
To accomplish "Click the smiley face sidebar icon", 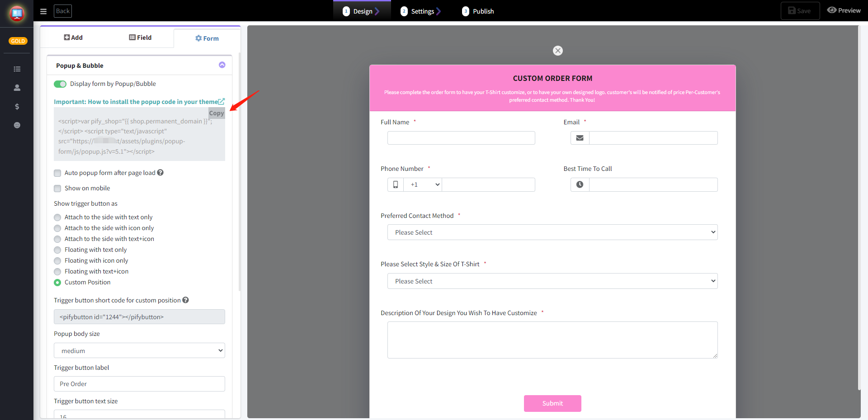I will (x=17, y=125).
